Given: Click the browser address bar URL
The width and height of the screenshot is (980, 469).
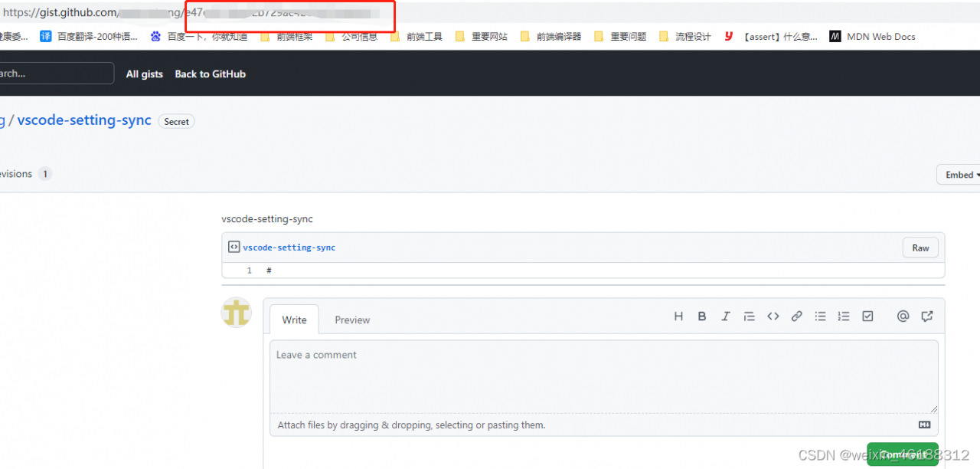Looking at the screenshot, I should click(191, 13).
